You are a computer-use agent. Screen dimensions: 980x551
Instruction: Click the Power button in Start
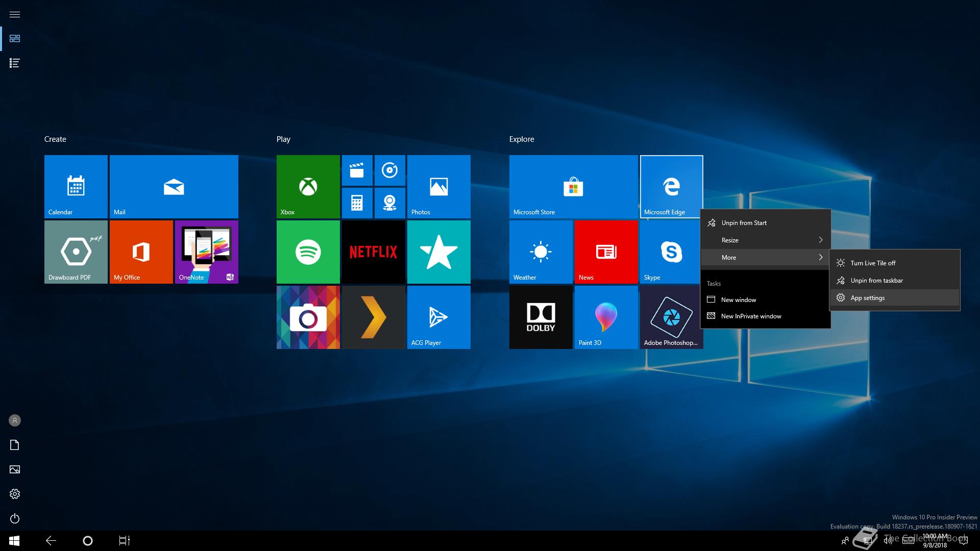15,518
